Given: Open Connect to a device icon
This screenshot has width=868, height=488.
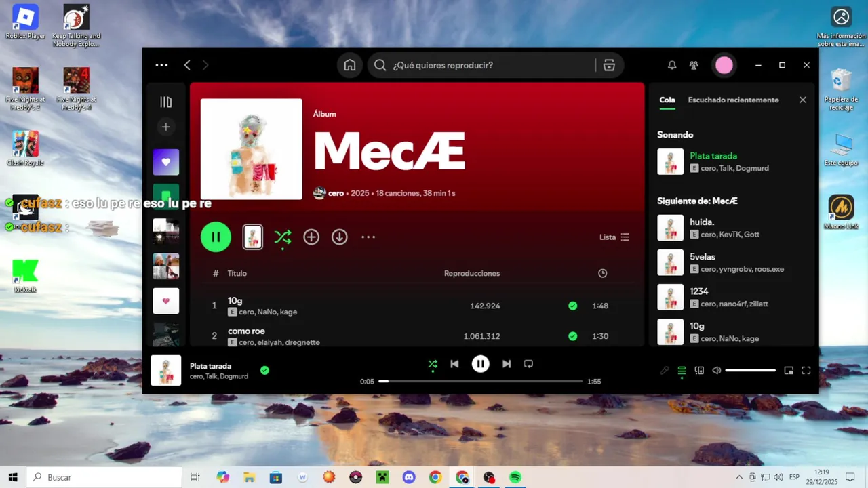Looking at the screenshot, I should pyautogui.click(x=699, y=371).
